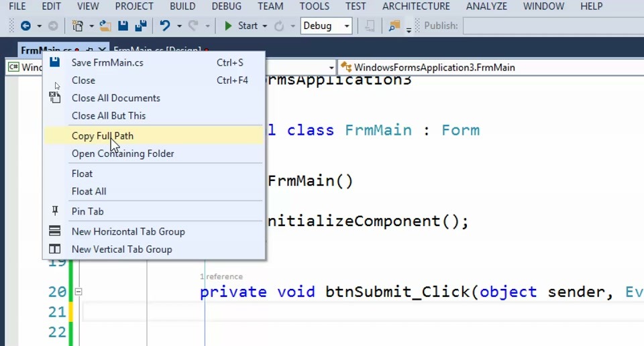Viewport: 644px width, 346px height.
Task: Click the grayed refresh/restart icon
Action: (279, 26)
